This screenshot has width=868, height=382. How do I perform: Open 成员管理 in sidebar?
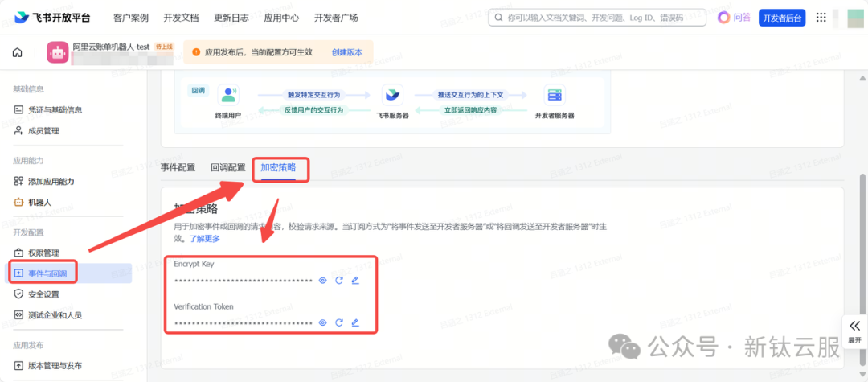tap(43, 131)
